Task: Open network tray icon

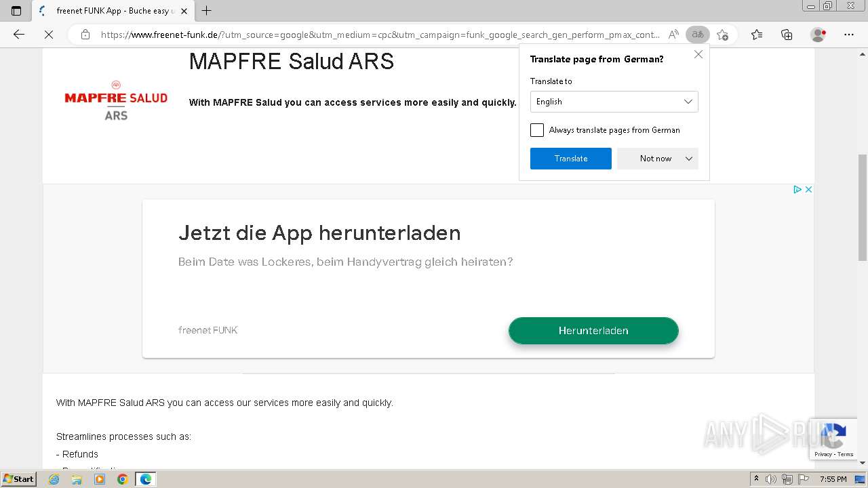Action: [787, 479]
